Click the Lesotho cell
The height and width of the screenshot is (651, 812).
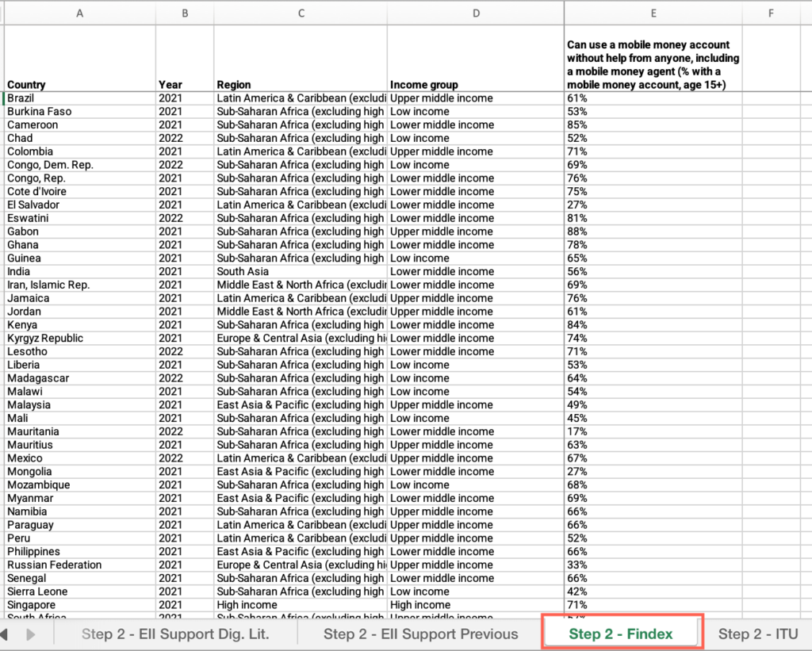pyautogui.click(x=80, y=351)
